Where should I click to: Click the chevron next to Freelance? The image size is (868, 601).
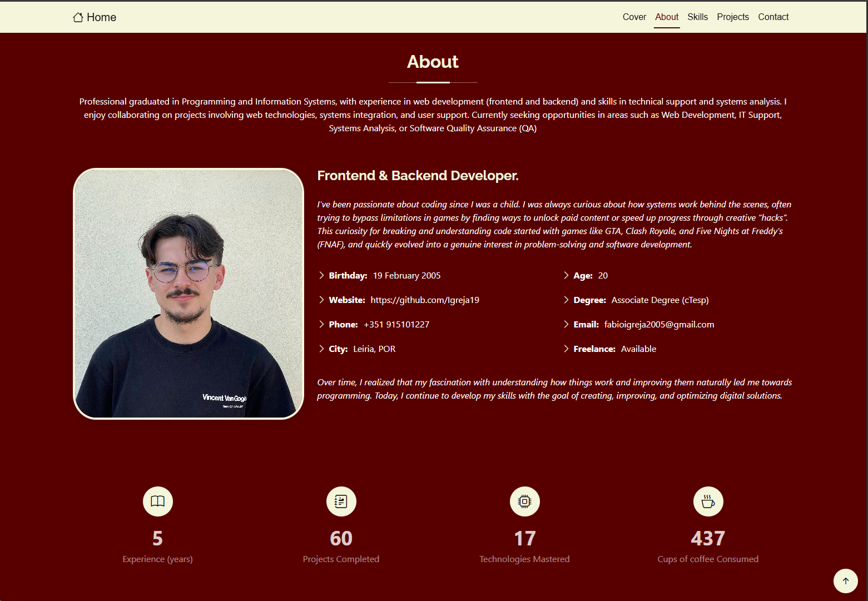click(566, 349)
